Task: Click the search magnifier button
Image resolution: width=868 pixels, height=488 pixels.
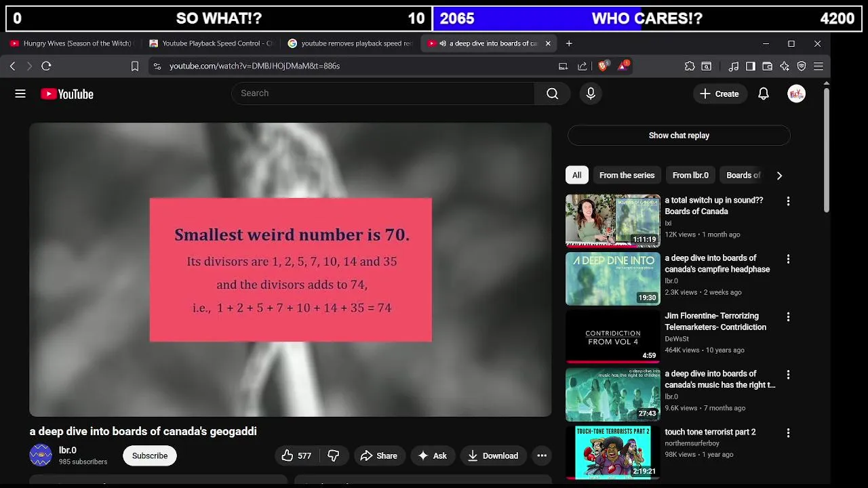Action: (552, 94)
